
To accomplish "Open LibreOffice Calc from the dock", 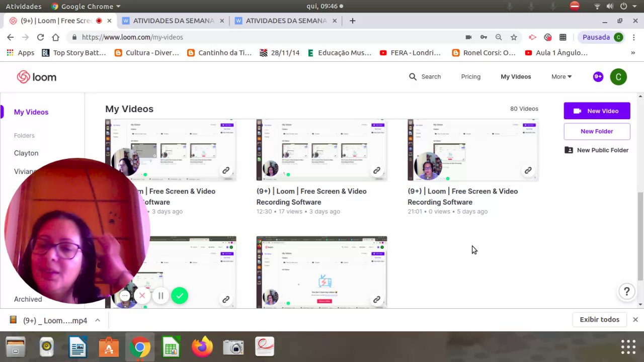I will (171, 347).
